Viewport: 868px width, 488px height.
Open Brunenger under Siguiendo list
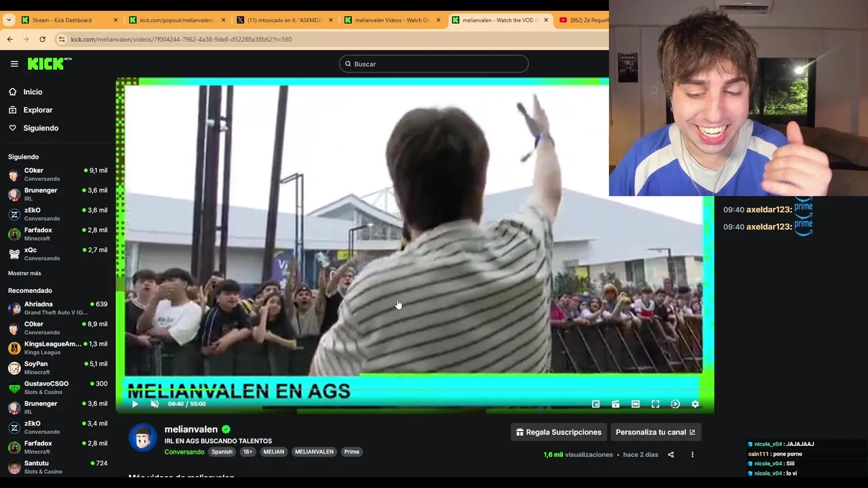[x=58, y=195]
